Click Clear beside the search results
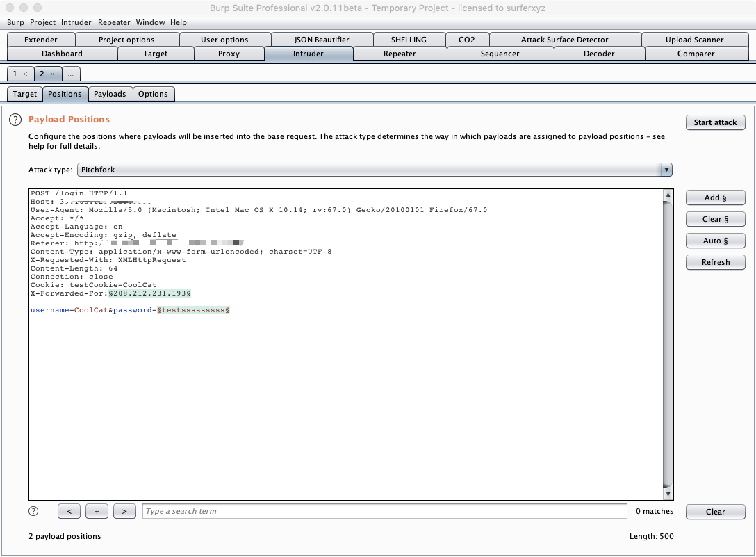The image size is (756, 557). (x=715, y=511)
